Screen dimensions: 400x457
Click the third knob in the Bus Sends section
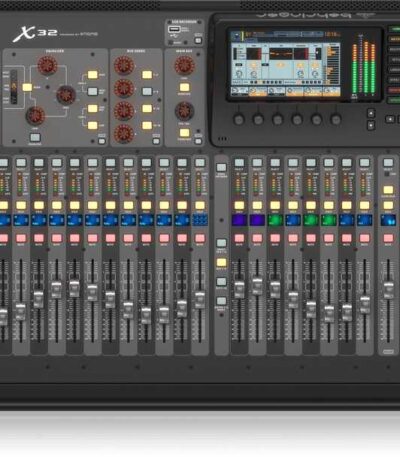(124, 111)
